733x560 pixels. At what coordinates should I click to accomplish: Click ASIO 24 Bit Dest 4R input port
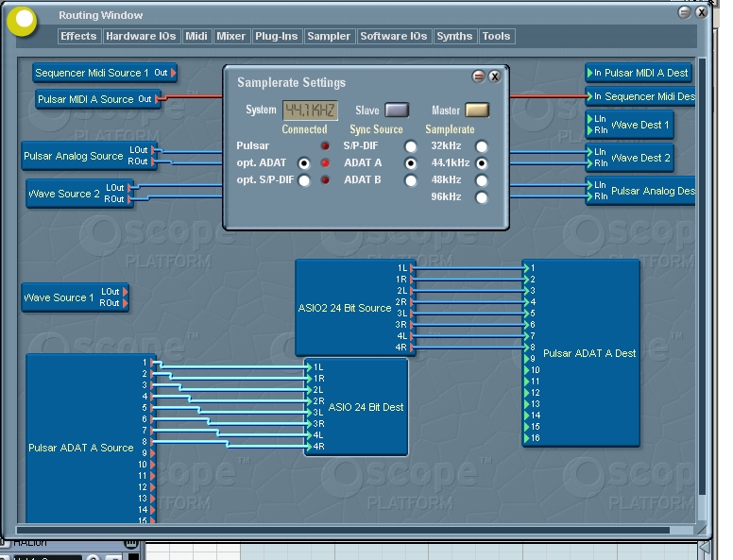(x=309, y=447)
